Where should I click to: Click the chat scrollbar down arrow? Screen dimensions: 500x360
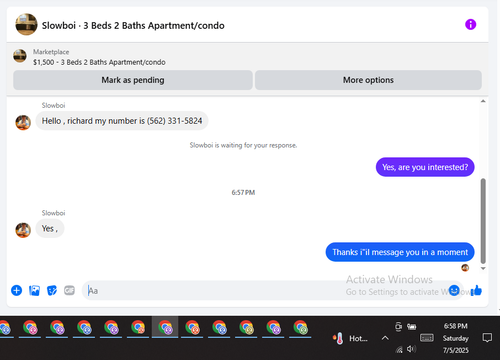tap(483, 268)
